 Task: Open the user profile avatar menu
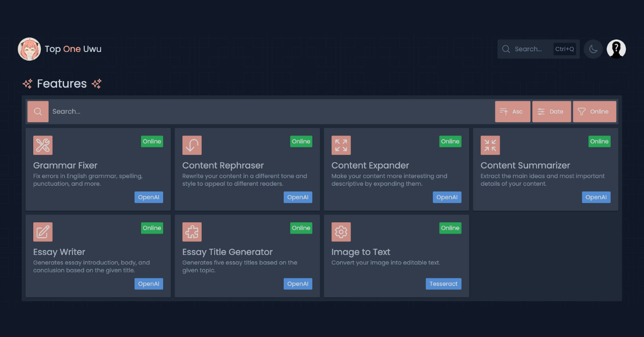point(616,49)
